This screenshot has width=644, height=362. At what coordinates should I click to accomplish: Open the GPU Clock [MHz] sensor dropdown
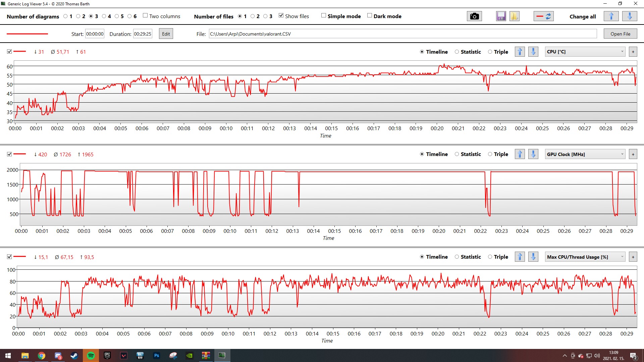click(585, 154)
